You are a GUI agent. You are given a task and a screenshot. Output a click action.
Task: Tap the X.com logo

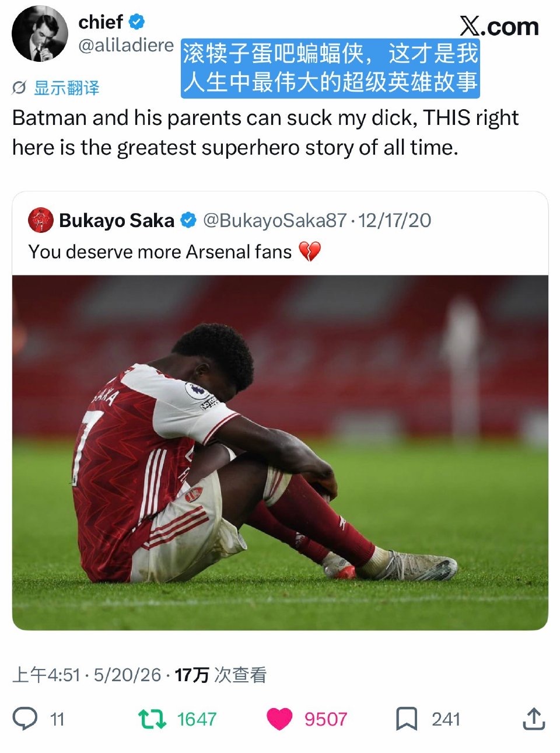(x=499, y=26)
